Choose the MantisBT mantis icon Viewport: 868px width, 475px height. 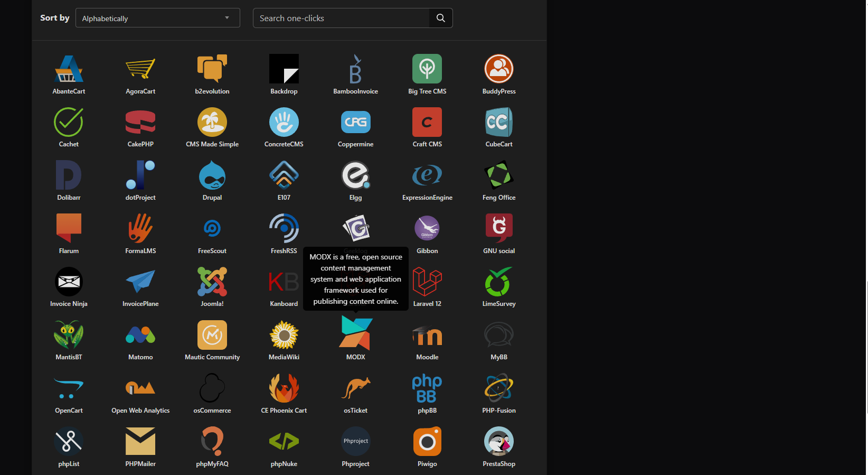coord(69,335)
